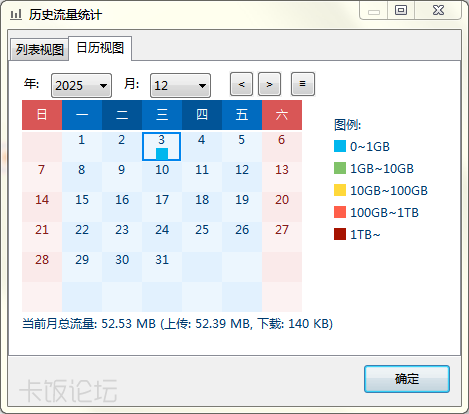Select Saturday day 6
Screen dimensions: 469x414
click(x=282, y=147)
